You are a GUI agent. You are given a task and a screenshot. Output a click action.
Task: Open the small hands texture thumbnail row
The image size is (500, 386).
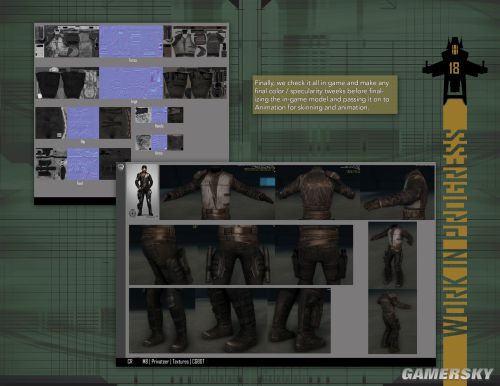(159, 115)
